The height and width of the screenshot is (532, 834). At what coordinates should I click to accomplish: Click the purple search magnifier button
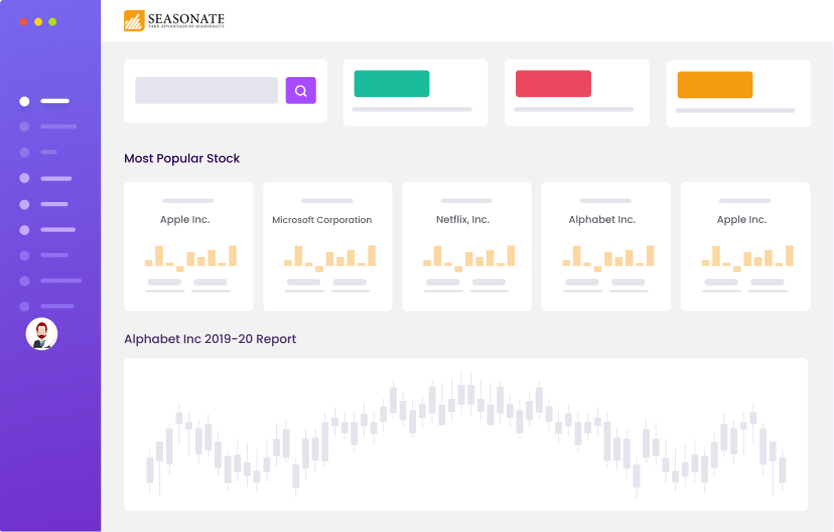point(300,91)
